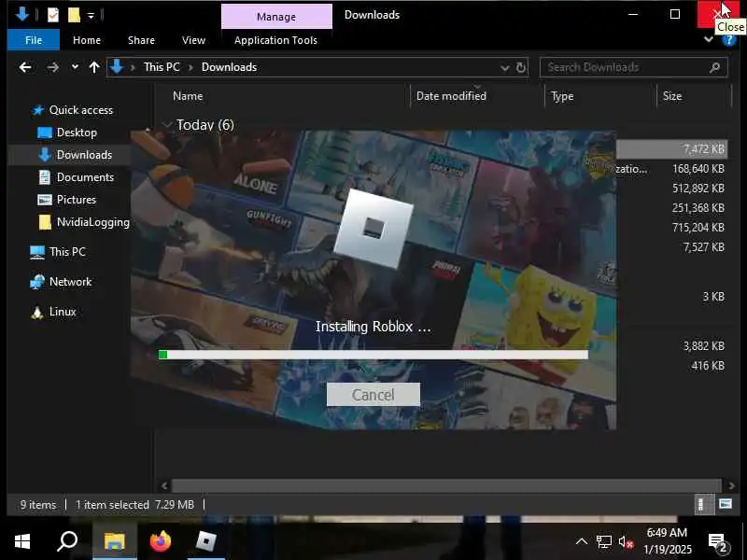Open Documents in navigation pane
Viewport: 747px width, 560px height.
click(85, 177)
